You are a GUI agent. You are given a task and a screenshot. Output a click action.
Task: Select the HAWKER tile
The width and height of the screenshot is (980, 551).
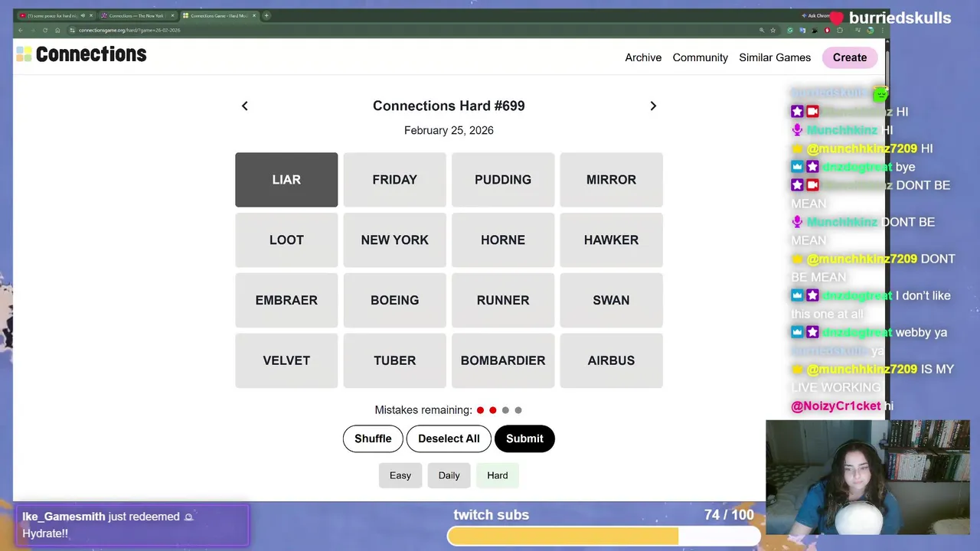611,240
